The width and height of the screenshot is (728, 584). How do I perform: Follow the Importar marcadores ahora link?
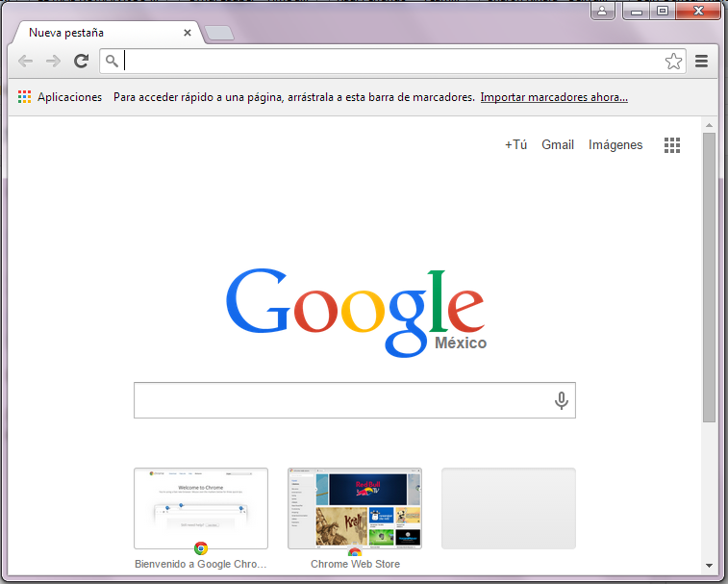[554, 97]
